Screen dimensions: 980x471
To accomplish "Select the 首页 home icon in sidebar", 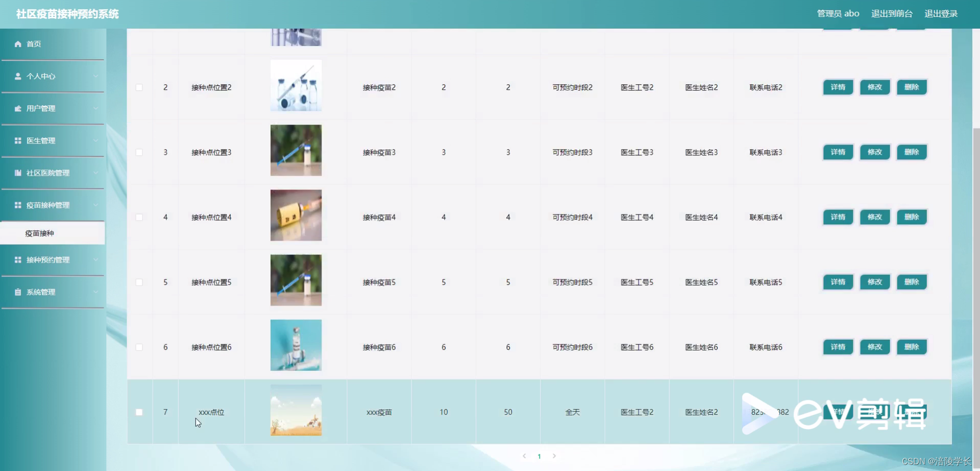I will point(17,44).
